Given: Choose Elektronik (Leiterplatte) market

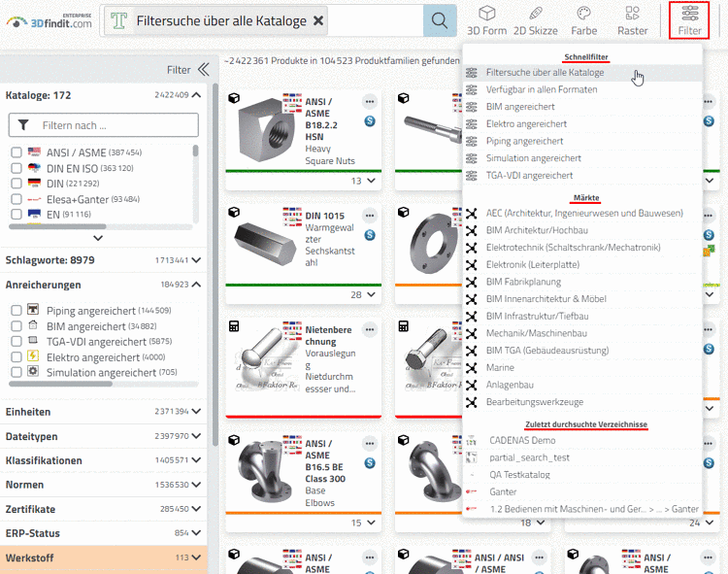Looking at the screenshot, I should coord(582,265).
